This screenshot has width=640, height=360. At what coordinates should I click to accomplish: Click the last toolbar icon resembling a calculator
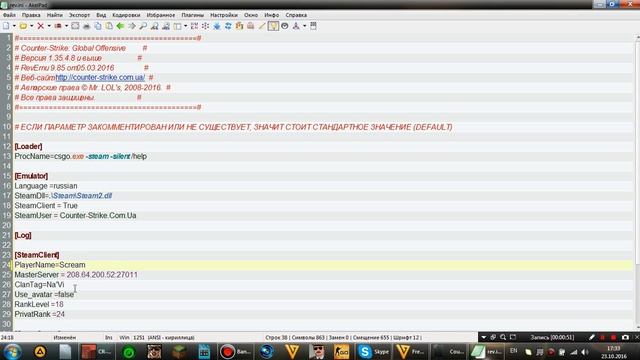[313, 26]
